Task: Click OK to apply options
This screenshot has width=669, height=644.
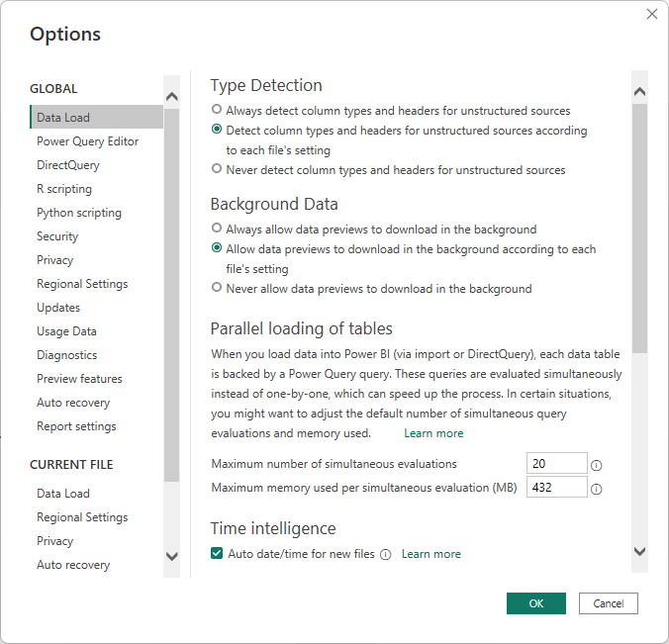Action: [536, 603]
